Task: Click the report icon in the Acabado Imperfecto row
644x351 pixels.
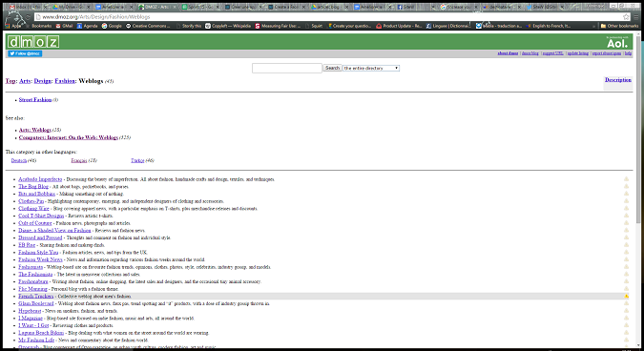Action: (x=626, y=179)
